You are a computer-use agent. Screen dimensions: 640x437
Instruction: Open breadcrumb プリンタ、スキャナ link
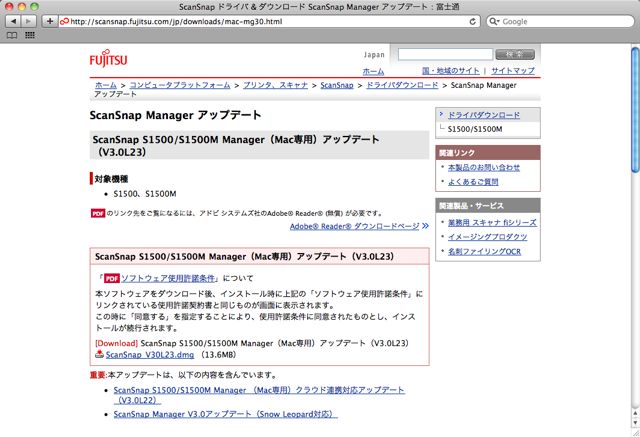[275, 85]
